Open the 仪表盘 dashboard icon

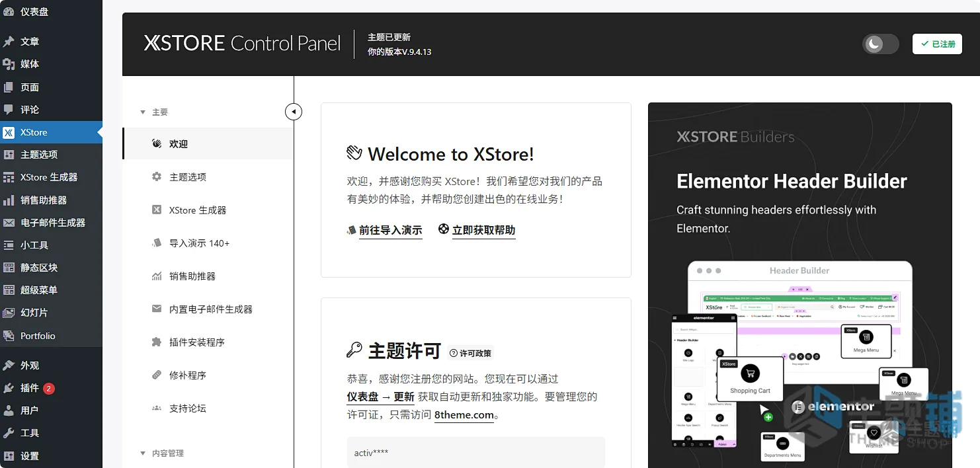pos(9,11)
